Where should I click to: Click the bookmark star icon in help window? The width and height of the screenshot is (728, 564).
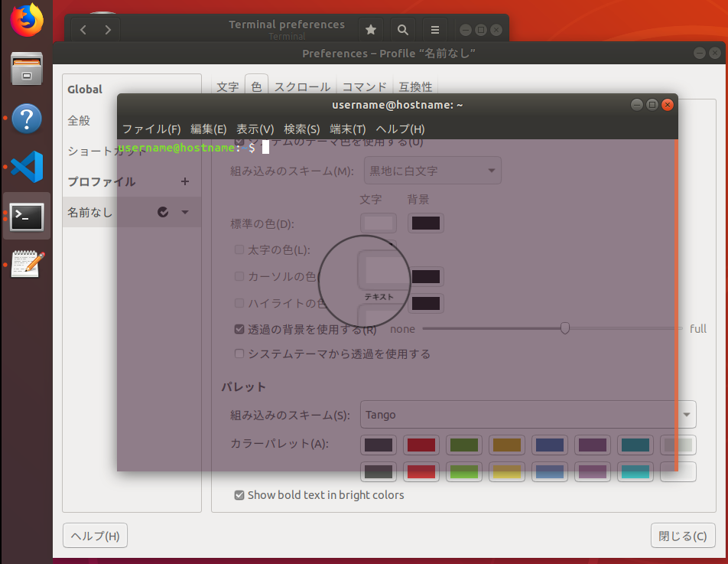pos(370,30)
